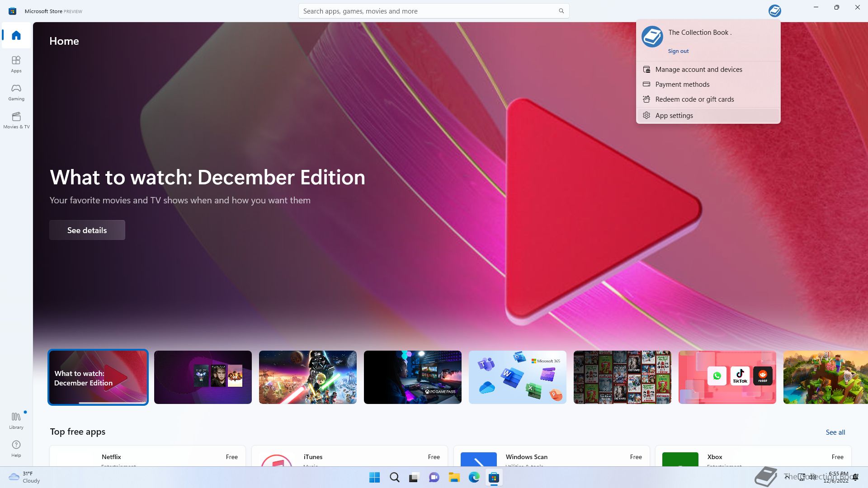868x488 pixels.
Task: Open File Explorer from taskbar
Action: (454, 478)
